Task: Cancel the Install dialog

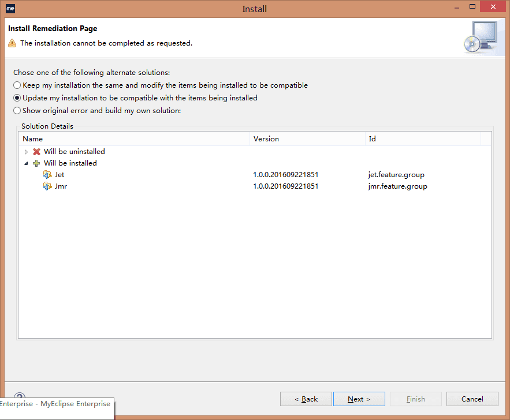Action: [x=472, y=399]
